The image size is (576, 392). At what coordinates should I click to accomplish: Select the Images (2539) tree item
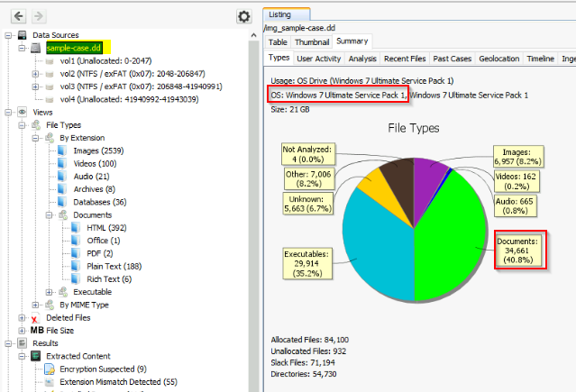pyautogui.click(x=98, y=150)
